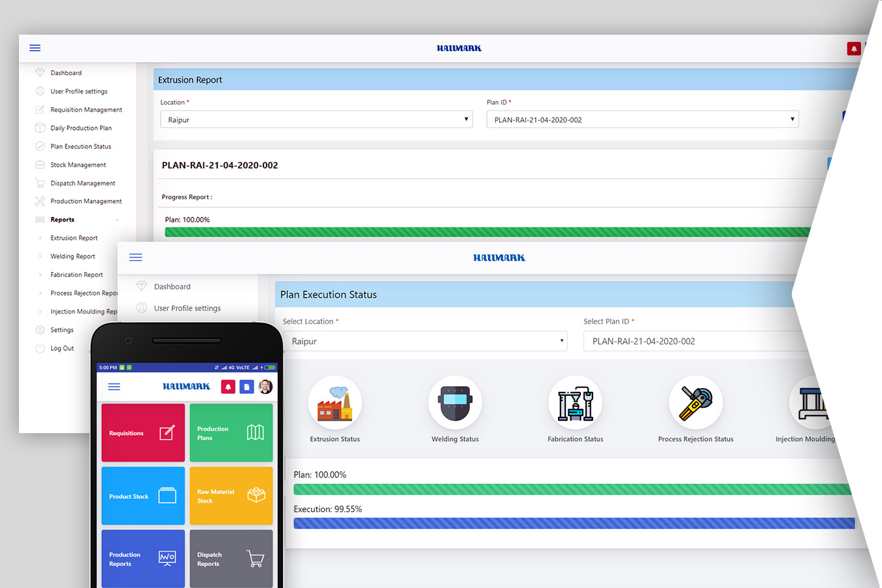Click green Plan progress bar in Extrusion Report
Image resolution: width=882 pixels, height=588 pixels.
pos(487,232)
